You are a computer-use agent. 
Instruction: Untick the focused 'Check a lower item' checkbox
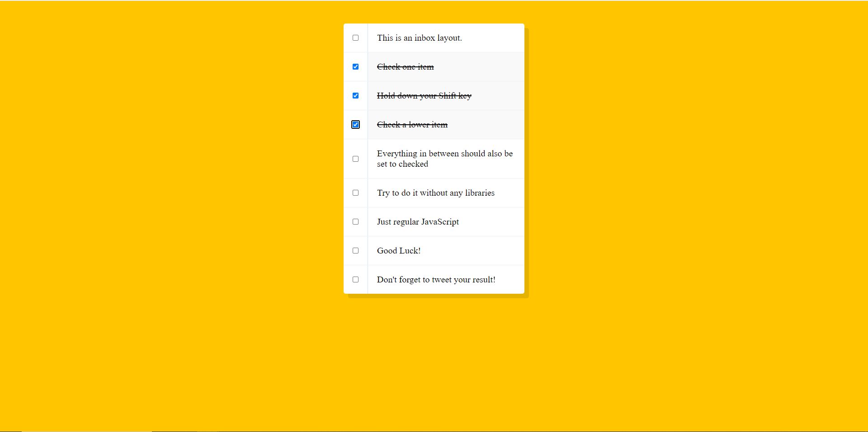[355, 125]
